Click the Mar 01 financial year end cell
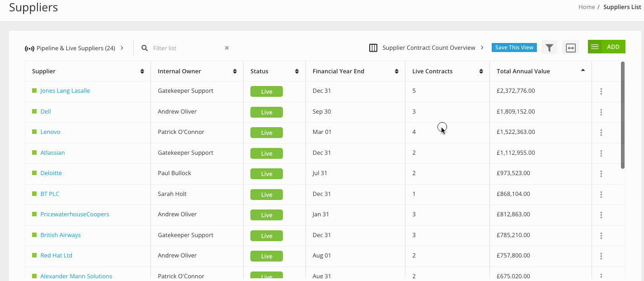Screen dimensions: 644x281 point(322,132)
